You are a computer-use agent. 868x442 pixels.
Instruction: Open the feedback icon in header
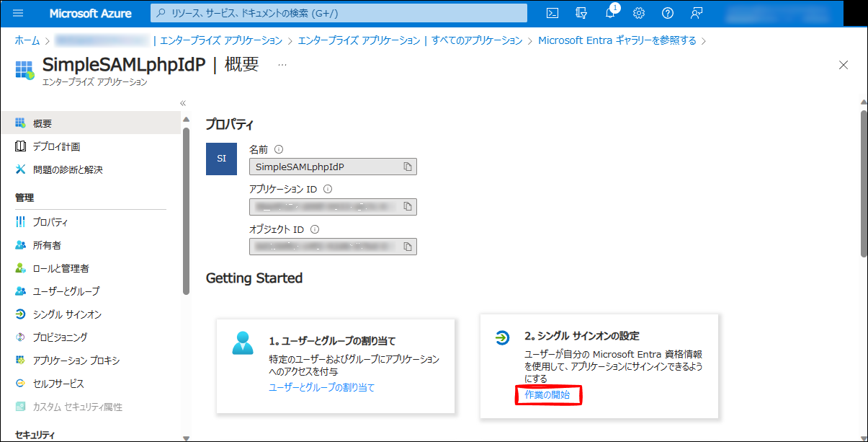pos(696,13)
